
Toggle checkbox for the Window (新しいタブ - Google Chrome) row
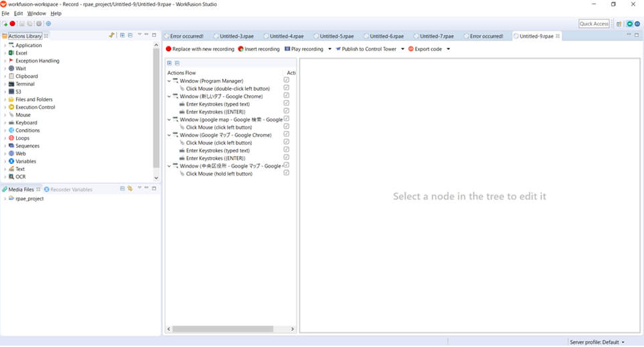[286, 95]
